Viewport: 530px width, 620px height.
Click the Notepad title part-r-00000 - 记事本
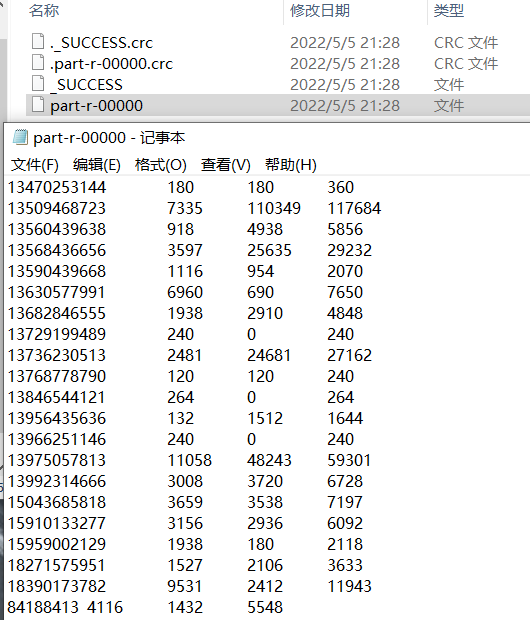pos(109,138)
